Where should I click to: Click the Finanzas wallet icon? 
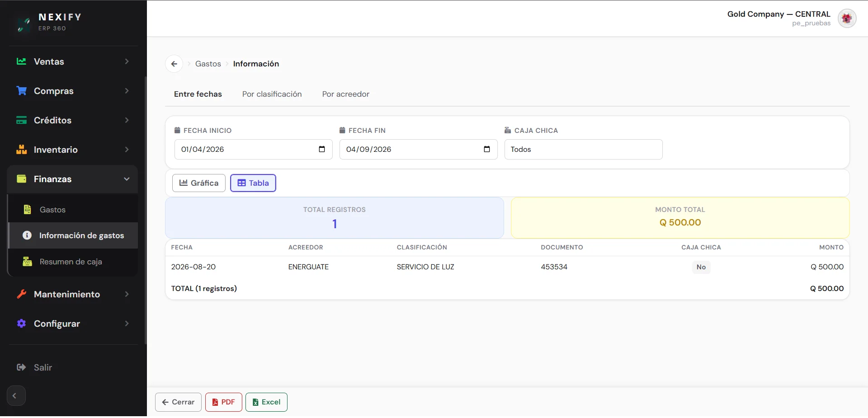(x=21, y=179)
